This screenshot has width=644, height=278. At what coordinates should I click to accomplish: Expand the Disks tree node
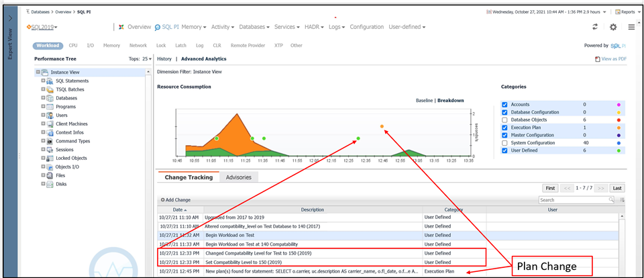point(43,184)
